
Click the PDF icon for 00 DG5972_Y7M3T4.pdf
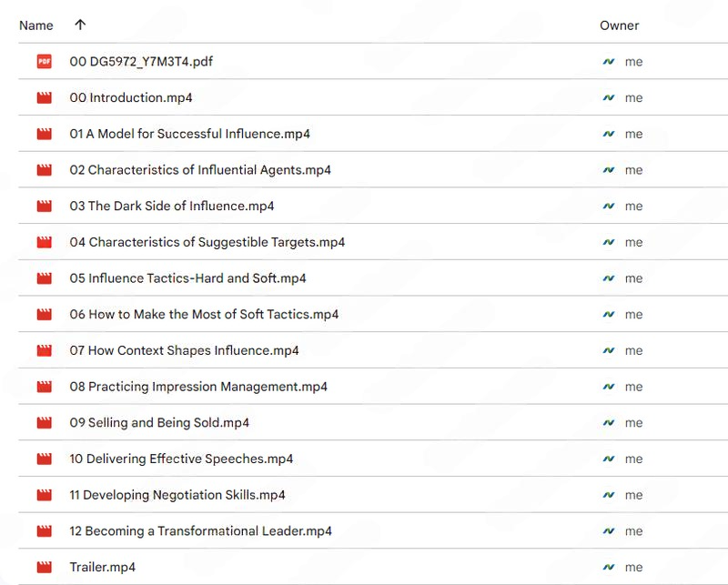click(x=44, y=61)
